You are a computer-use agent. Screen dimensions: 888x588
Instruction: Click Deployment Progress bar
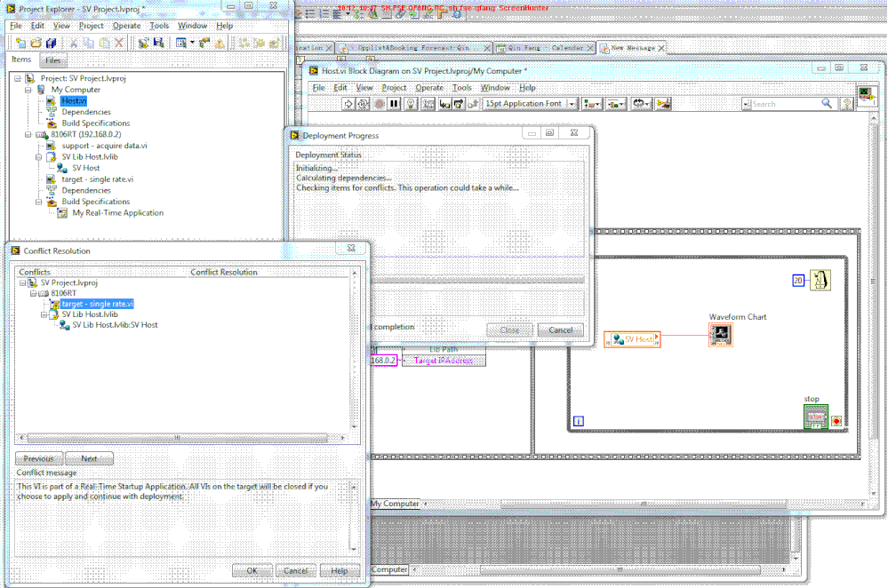(x=477, y=280)
